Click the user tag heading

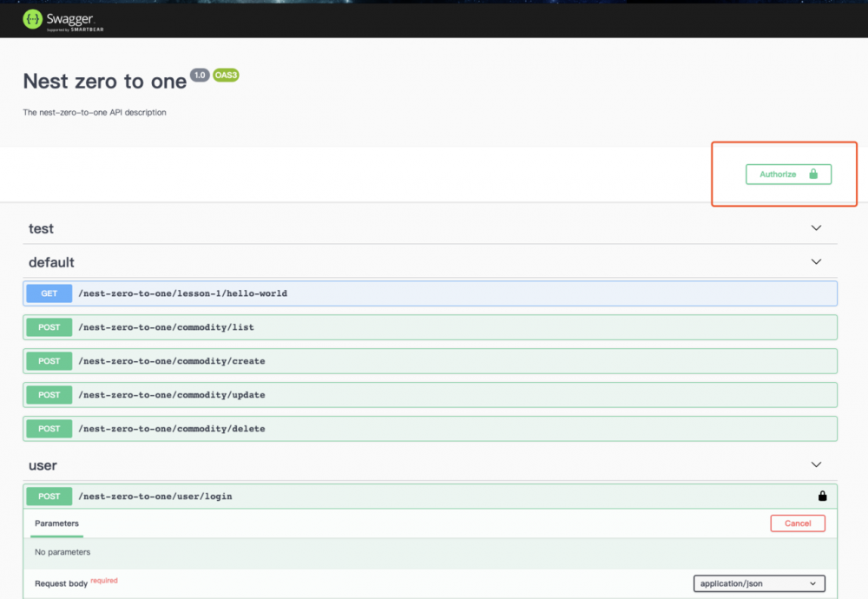[43, 465]
